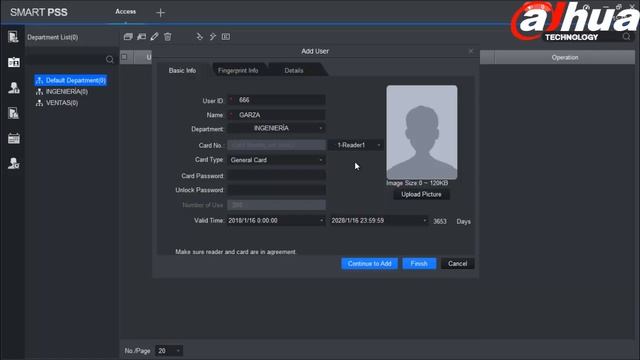This screenshot has width=640, height=360.
Task: Click the Finish button
Action: pyautogui.click(x=419, y=264)
